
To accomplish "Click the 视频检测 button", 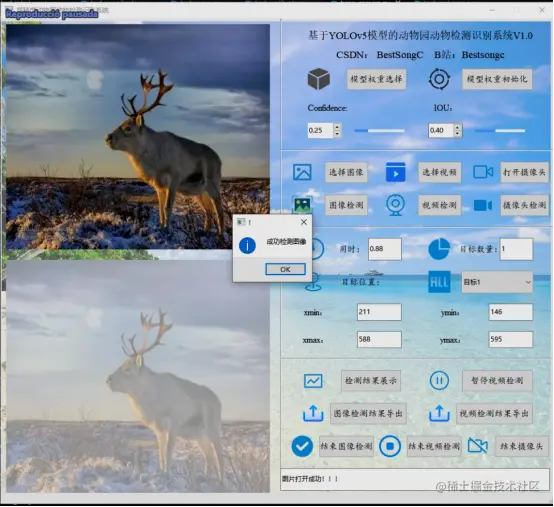I will [440, 205].
